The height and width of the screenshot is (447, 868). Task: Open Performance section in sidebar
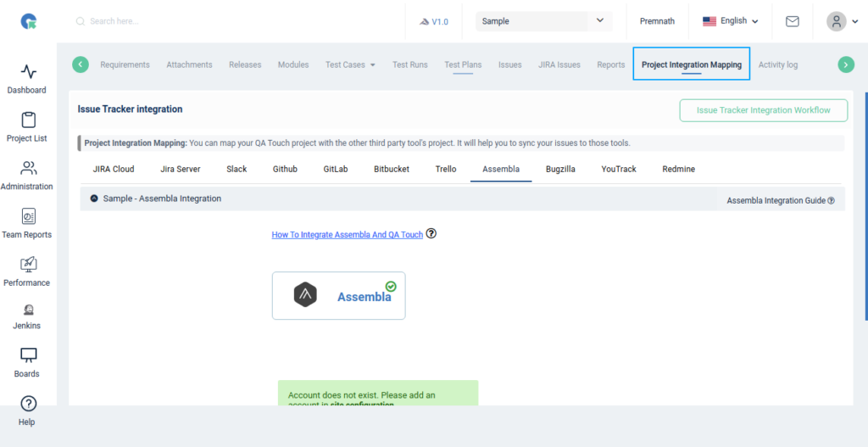click(26, 272)
